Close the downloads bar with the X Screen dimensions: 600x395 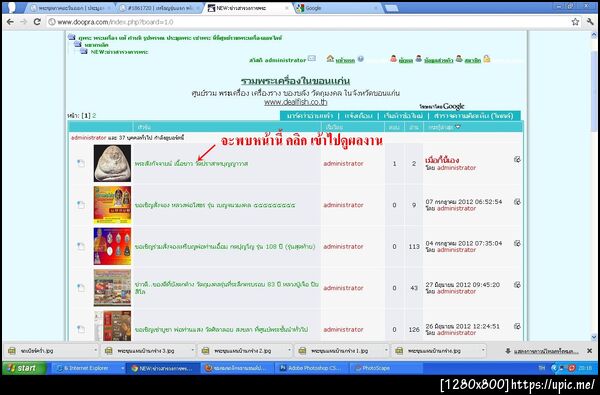pos(590,351)
